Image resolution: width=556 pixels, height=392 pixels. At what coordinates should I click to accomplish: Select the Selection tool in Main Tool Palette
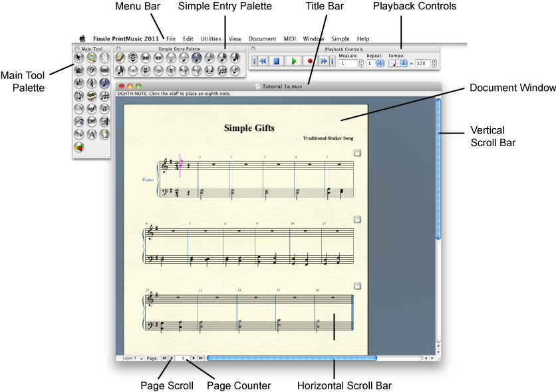(78, 58)
